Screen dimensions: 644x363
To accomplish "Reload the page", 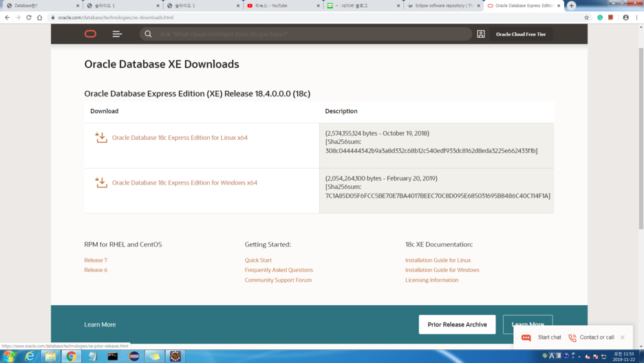I will (x=29, y=18).
